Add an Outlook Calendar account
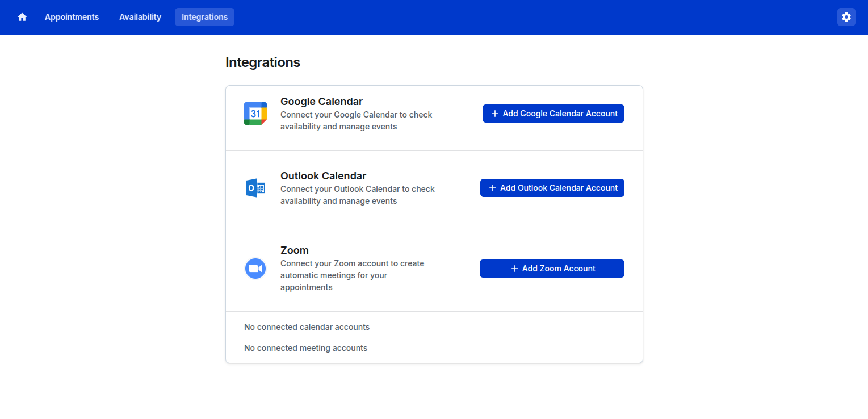The height and width of the screenshot is (419, 868). 552,188
